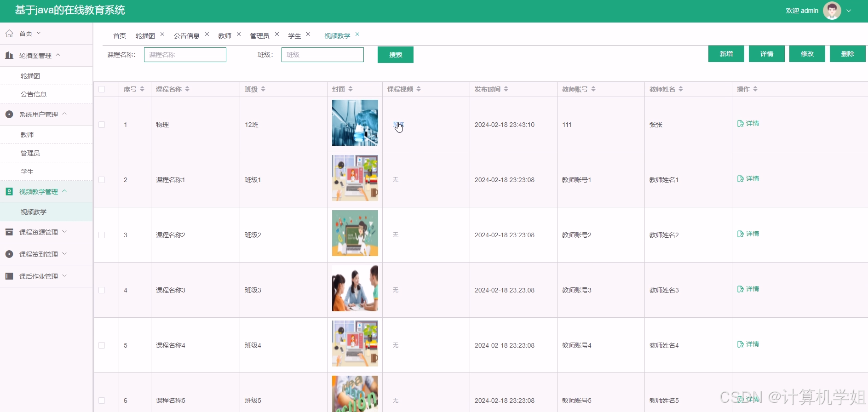This screenshot has width=868, height=412.
Task: Open 详情 link for 课程名称2 row
Action: point(748,234)
